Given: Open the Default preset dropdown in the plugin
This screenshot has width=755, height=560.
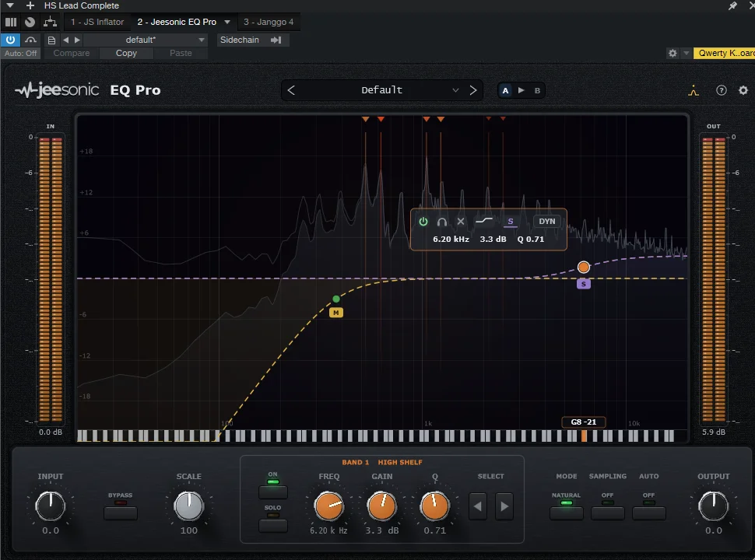Looking at the screenshot, I should 382,90.
